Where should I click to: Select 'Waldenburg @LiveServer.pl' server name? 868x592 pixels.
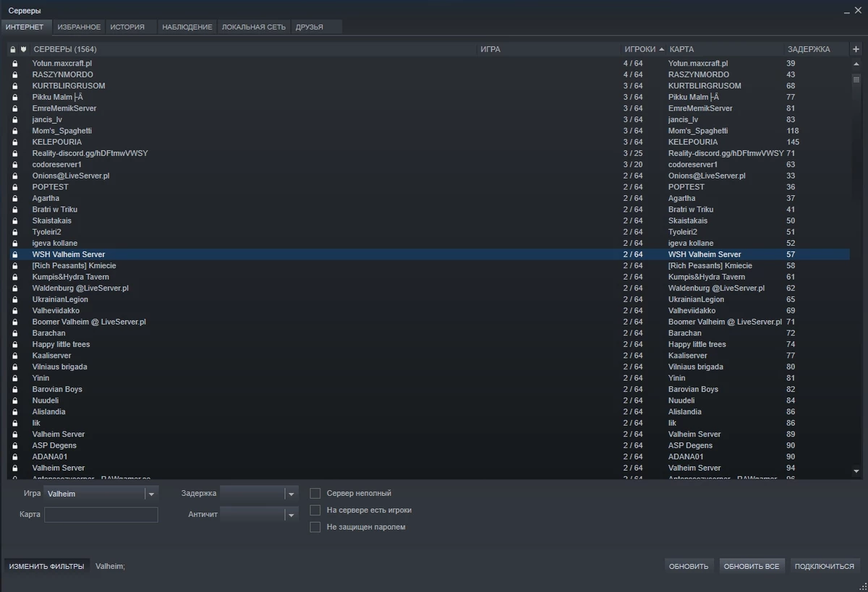(x=80, y=288)
